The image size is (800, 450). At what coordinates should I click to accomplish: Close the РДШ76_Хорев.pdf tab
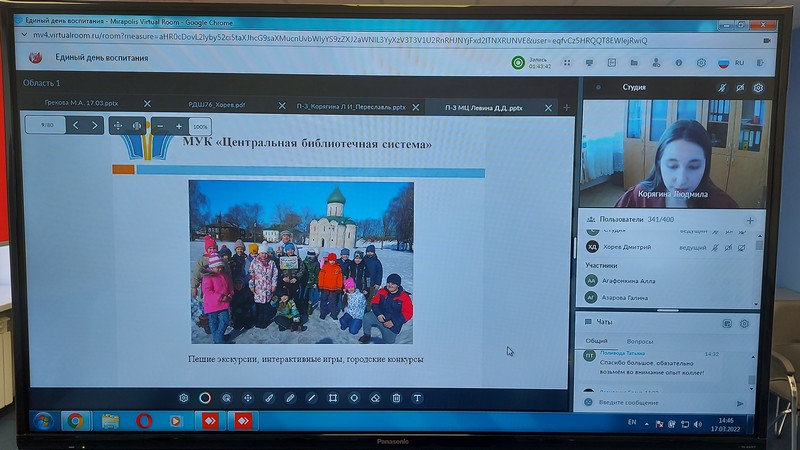pos(282,106)
